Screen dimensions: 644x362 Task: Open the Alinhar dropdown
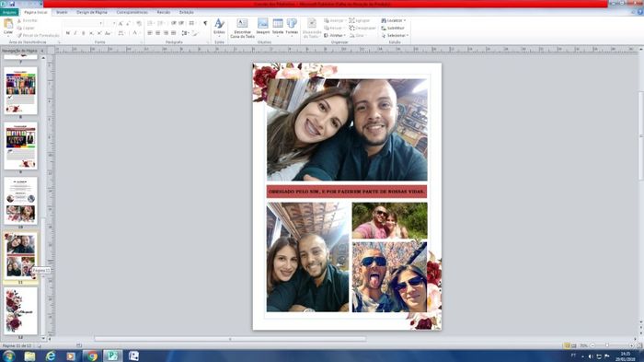pyautogui.click(x=335, y=35)
